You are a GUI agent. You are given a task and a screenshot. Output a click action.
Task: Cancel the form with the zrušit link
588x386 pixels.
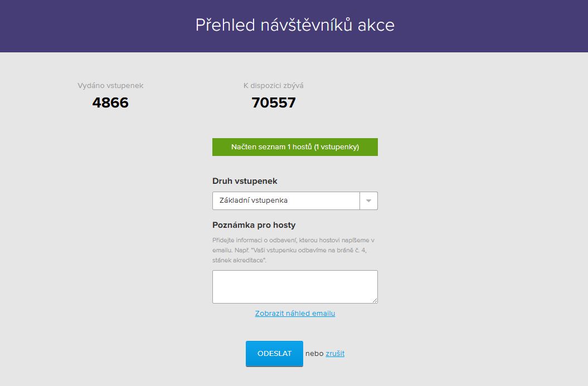click(x=336, y=353)
